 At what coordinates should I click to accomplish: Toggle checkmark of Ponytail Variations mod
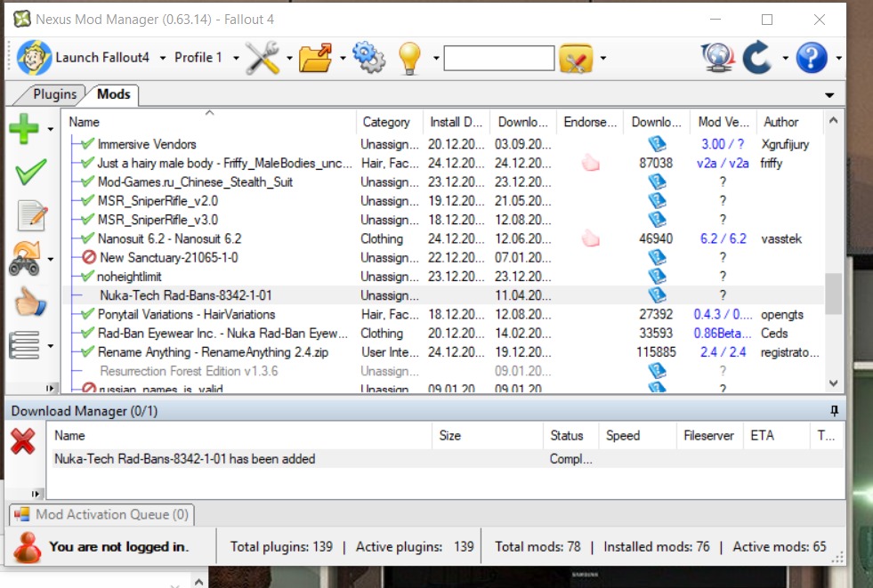(87, 314)
